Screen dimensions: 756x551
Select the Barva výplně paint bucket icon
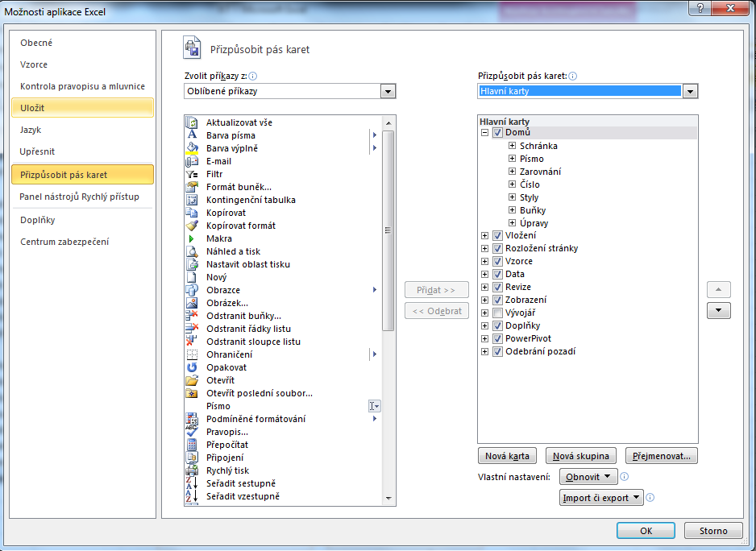click(192, 148)
